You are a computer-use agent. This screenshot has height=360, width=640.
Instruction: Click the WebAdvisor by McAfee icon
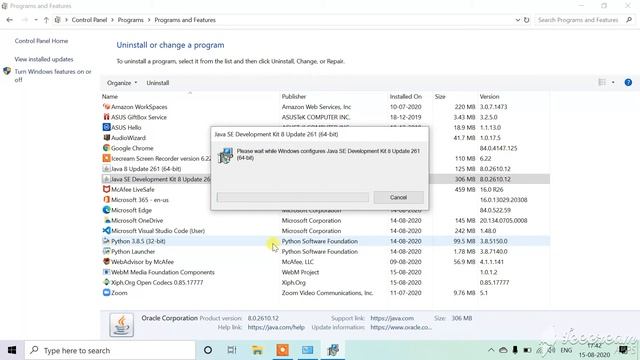pyautogui.click(x=107, y=262)
